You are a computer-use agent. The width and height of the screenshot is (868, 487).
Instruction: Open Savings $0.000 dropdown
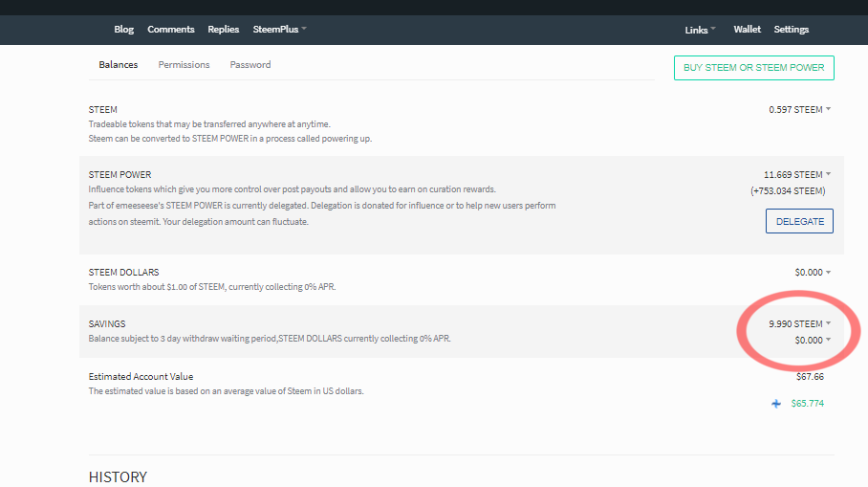(x=813, y=341)
